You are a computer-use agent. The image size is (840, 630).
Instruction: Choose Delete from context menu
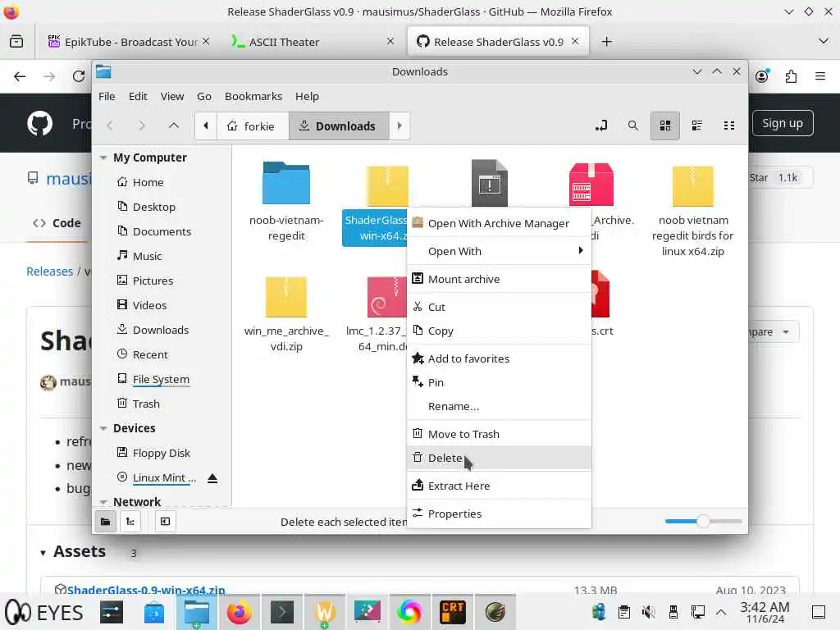point(499,458)
